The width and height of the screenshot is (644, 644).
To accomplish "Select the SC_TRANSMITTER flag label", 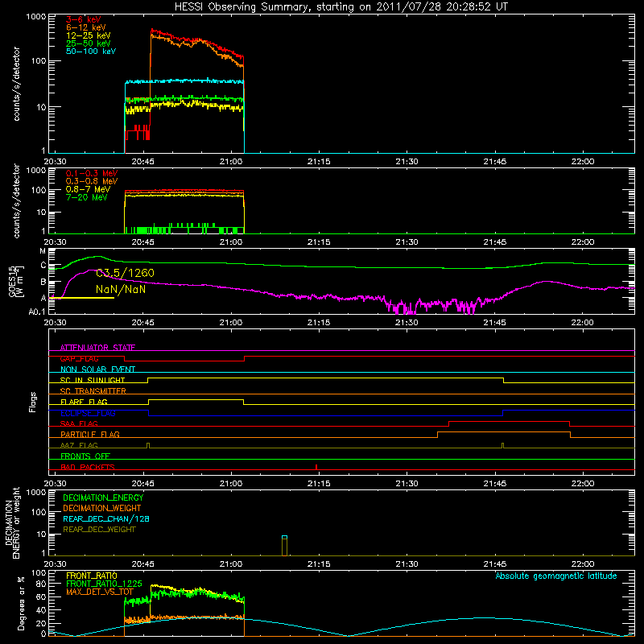I will pos(93,391).
